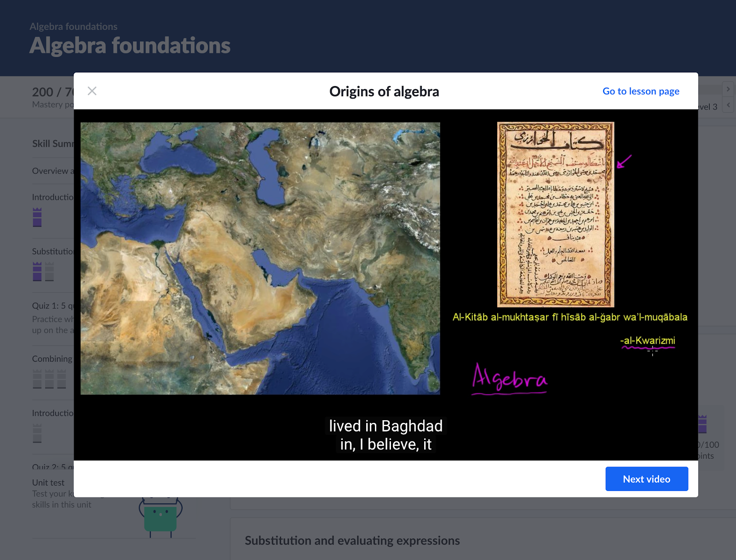Open the Unit test entry
This screenshot has width=736, height=560.
coord(48,483)
